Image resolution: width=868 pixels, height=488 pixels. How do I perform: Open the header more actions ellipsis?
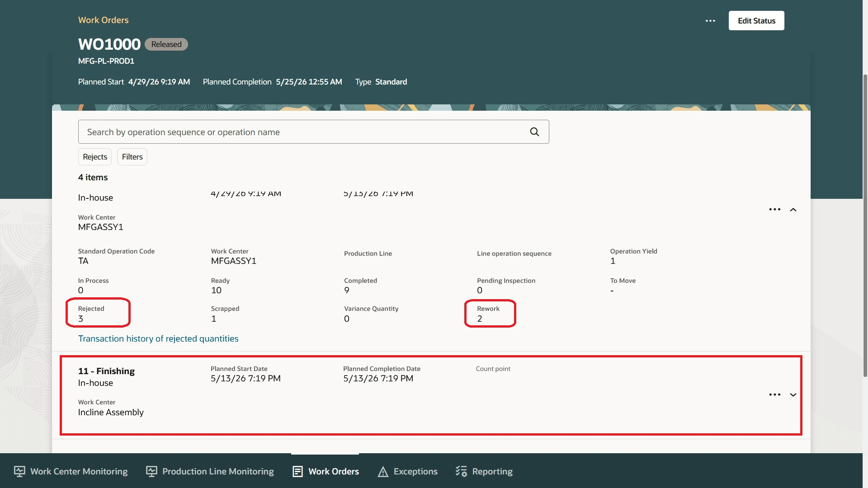click(710, 21)
